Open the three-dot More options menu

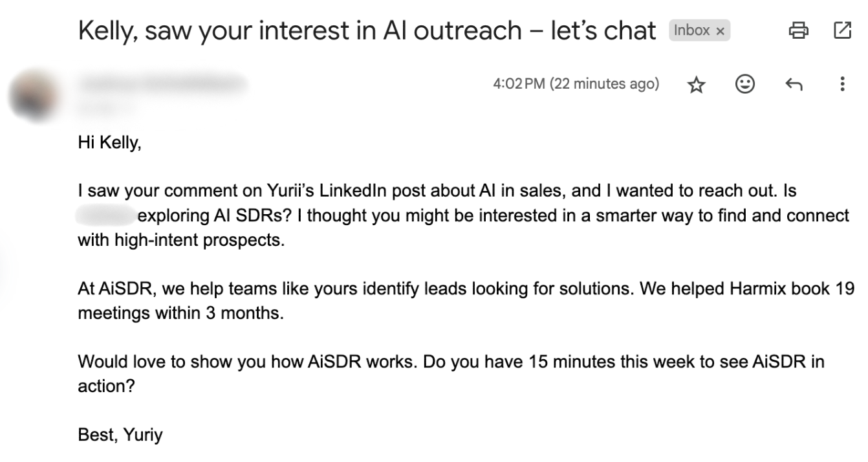coord(842,84)
